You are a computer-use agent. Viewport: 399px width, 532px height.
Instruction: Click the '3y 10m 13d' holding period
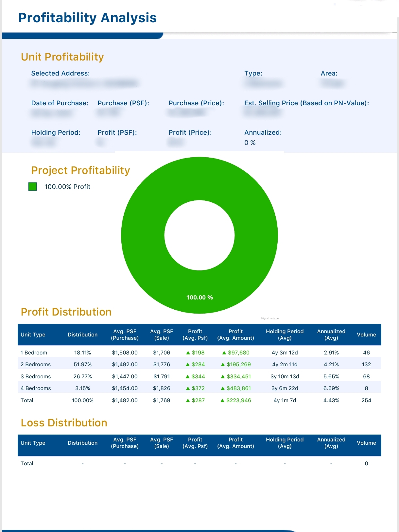pos(285,377)
